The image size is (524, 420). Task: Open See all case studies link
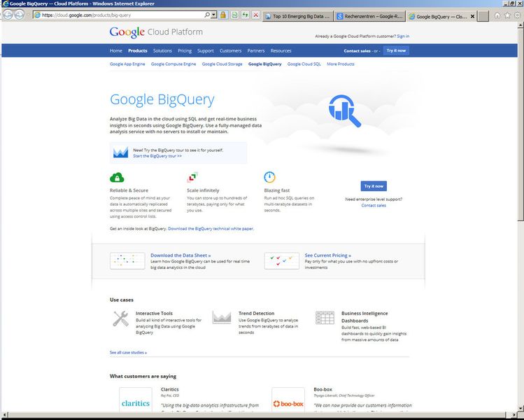[128, 353]
